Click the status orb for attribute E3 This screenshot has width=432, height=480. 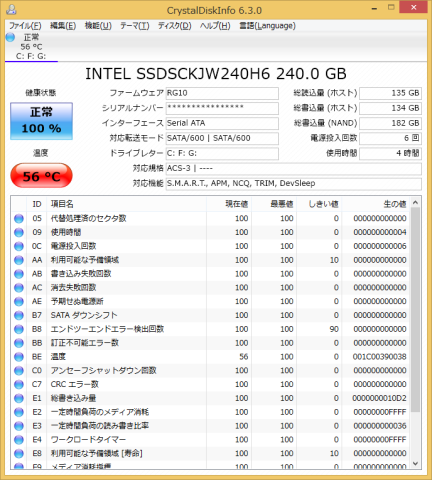[19, 426]
